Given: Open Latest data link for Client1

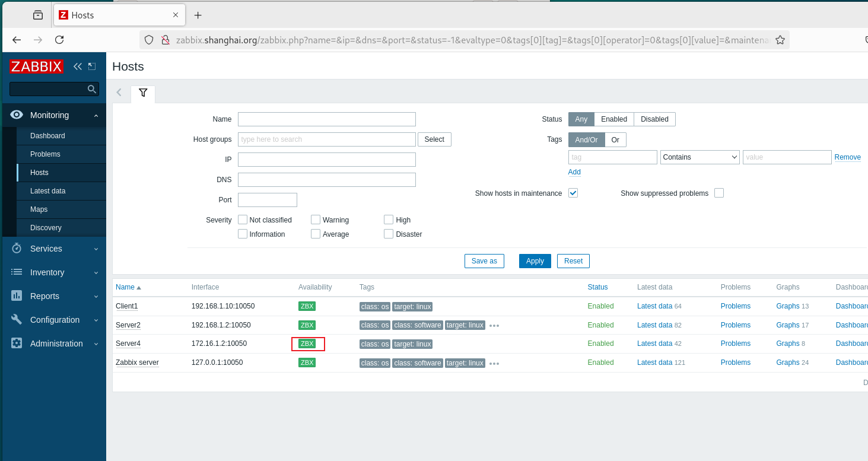Looking at the screenshot, I should tap(655, 306).
